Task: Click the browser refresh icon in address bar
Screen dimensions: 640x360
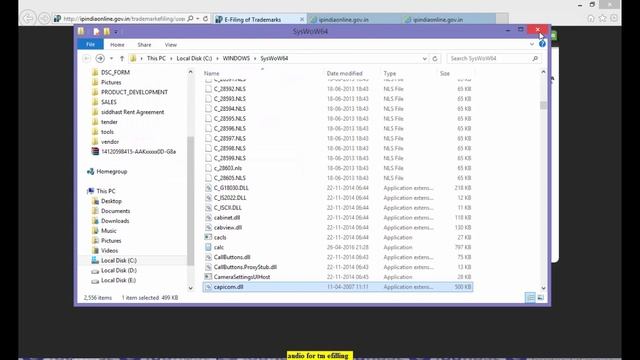Action: click(205, 19)
